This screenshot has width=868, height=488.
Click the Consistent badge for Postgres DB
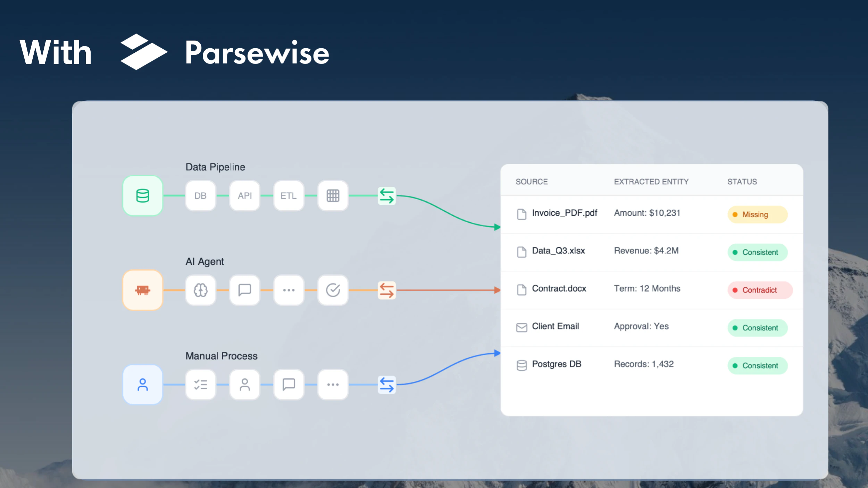coord(757,366)
